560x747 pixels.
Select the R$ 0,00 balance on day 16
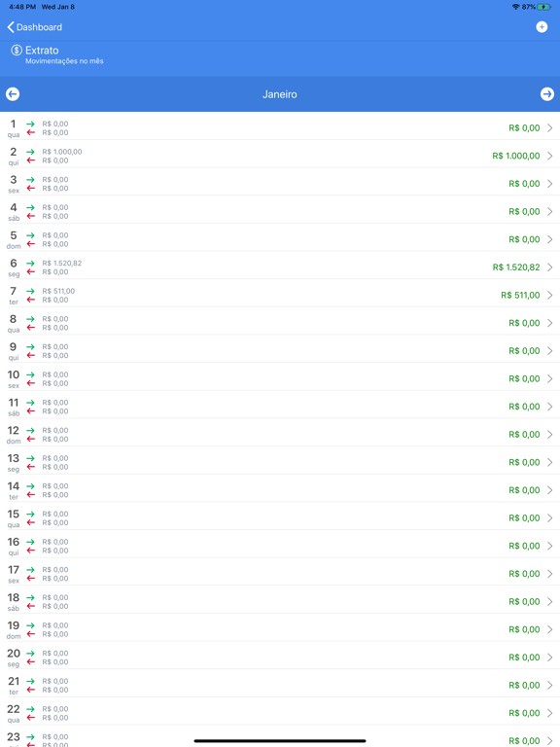524,546
